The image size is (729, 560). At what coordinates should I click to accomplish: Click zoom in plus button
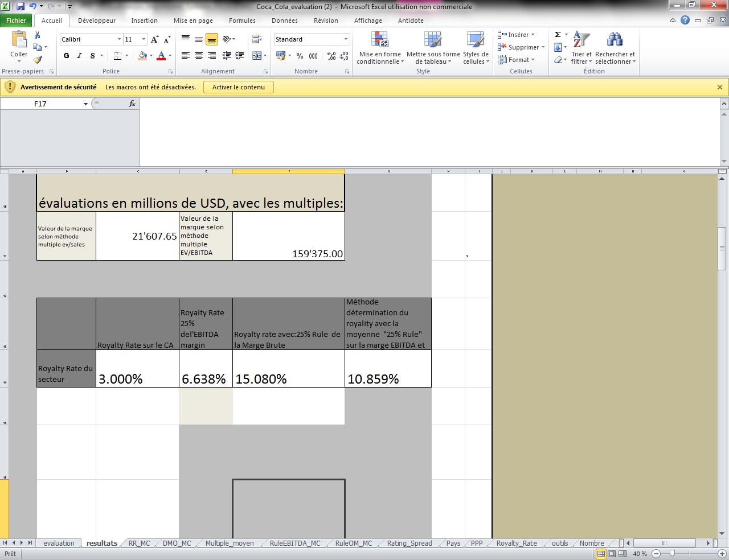(x=722, y=554)
